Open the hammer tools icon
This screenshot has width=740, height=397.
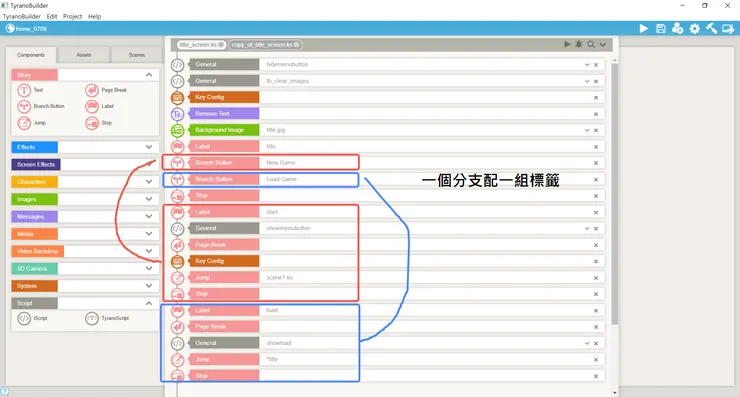712,29
